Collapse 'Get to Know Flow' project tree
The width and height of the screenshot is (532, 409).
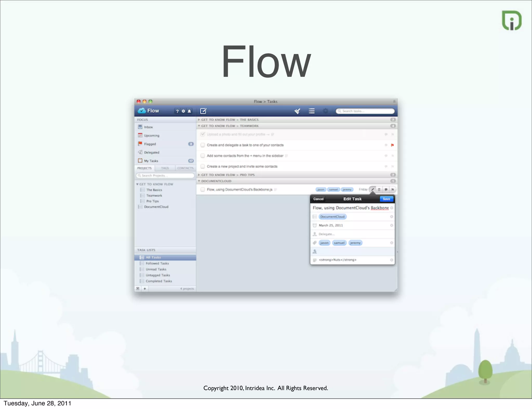(137, 184)
